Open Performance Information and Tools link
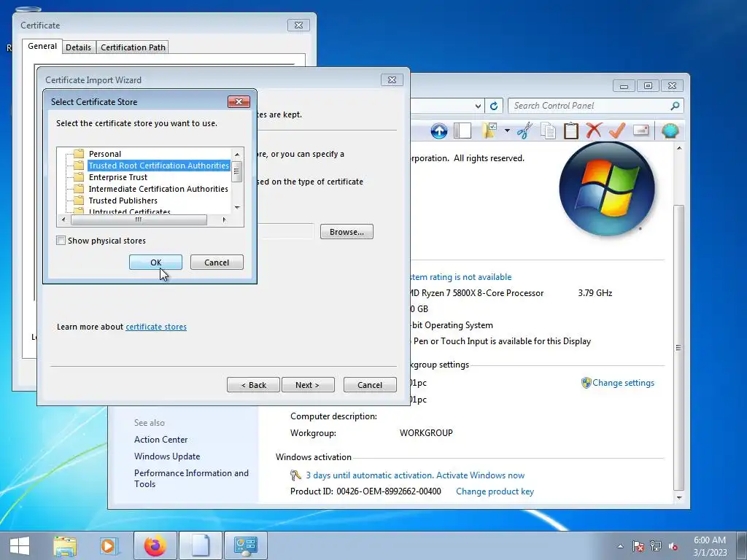Image resolution: width=747 pixels, height=560 pixels. coord(191,478)
